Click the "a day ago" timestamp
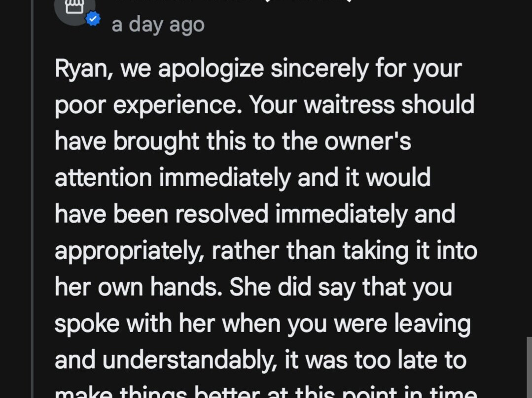Viewport: 532px width, 398px height. [x=158, y=25]
